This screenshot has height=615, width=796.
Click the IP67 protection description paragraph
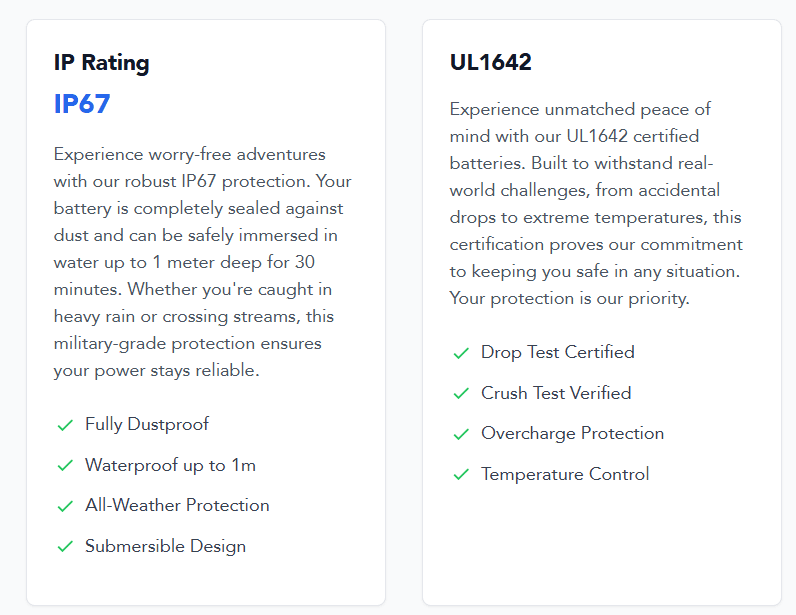pos(203,262)
